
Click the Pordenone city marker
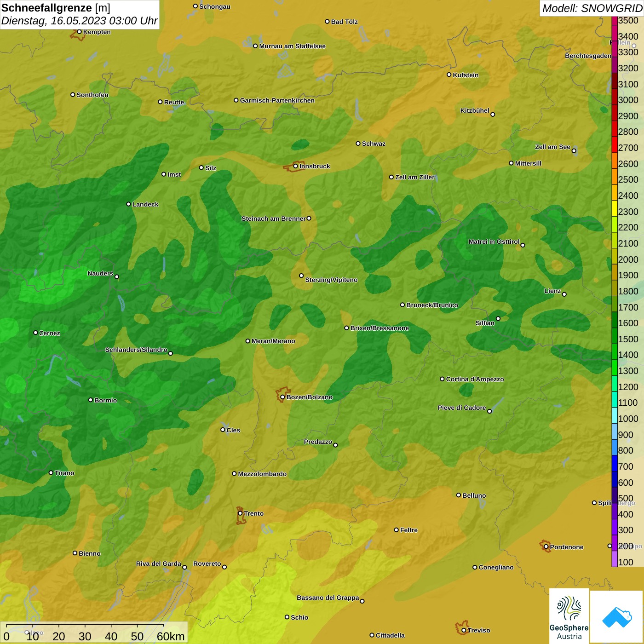pyautogui.click(x=546, y=547)
